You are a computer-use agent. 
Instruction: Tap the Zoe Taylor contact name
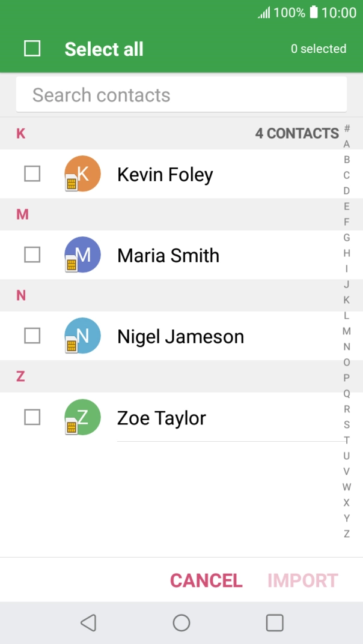point(162,418)
